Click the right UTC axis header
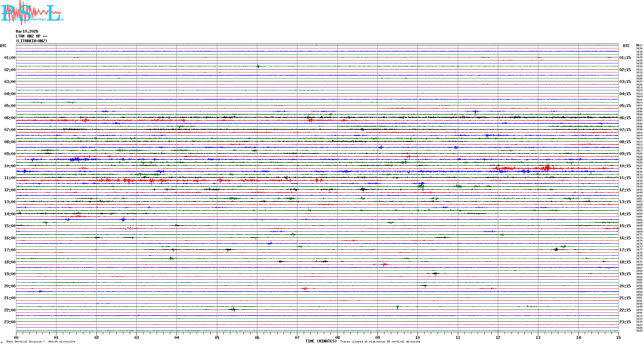This screenshot has width=644, height=346. 626,46
